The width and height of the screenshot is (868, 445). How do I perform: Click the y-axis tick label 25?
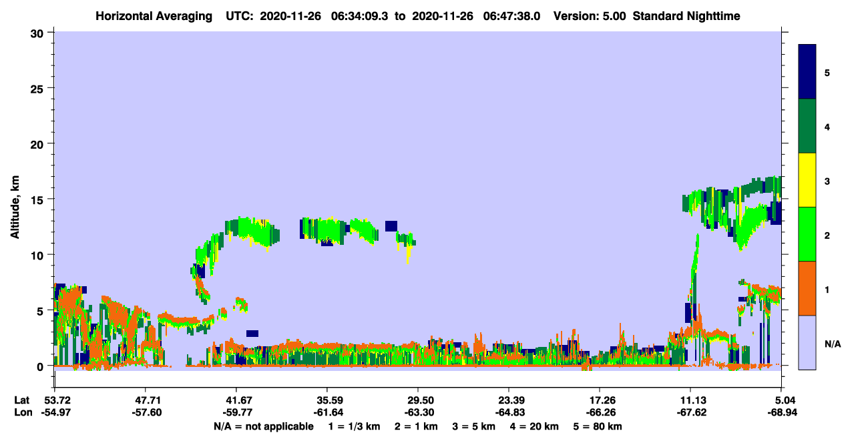pyautogui.click(x=39, y=88)
